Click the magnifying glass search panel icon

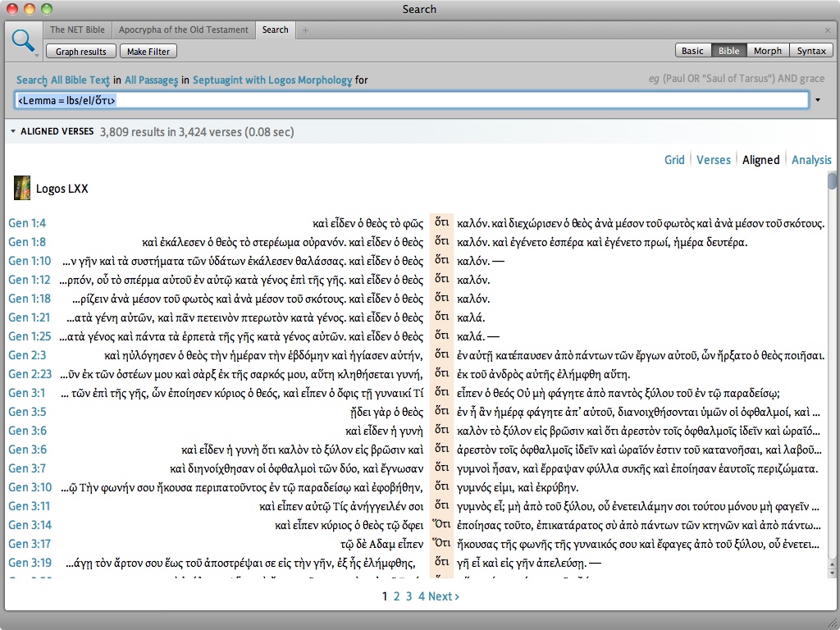[x=23, y=40]
